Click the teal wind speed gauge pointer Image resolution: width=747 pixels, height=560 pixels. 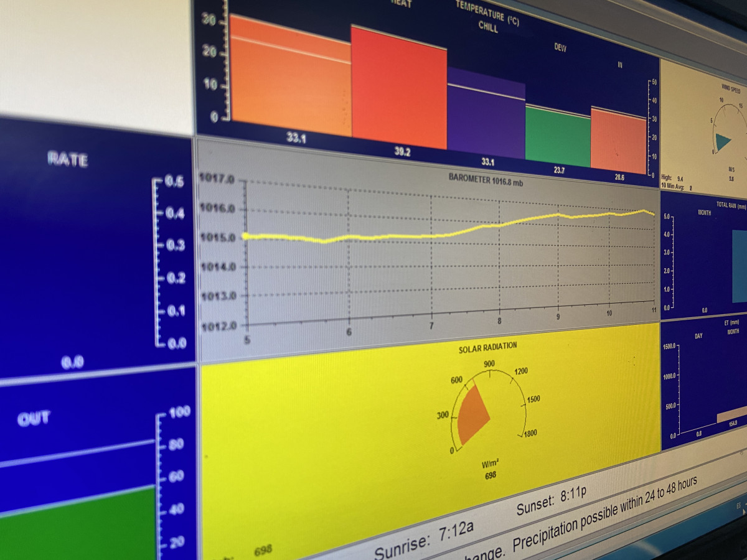tap(722, 142)
